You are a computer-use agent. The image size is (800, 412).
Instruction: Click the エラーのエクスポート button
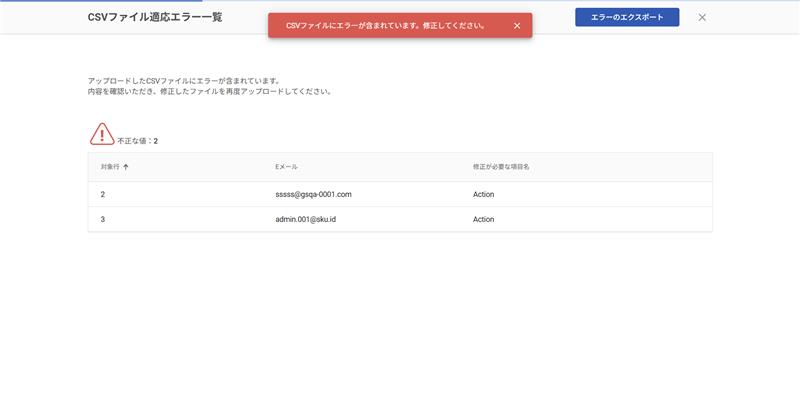[x=627, y=17]
